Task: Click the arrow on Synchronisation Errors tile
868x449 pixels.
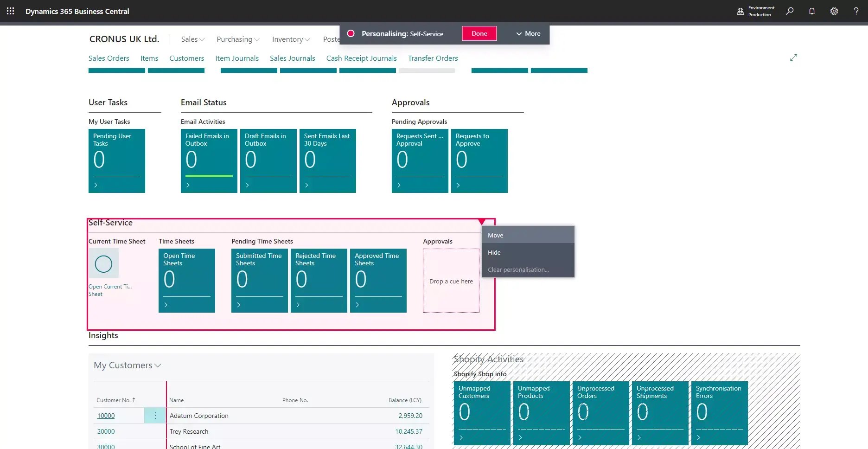Action: pyautogui.click(x=699, y=437)
